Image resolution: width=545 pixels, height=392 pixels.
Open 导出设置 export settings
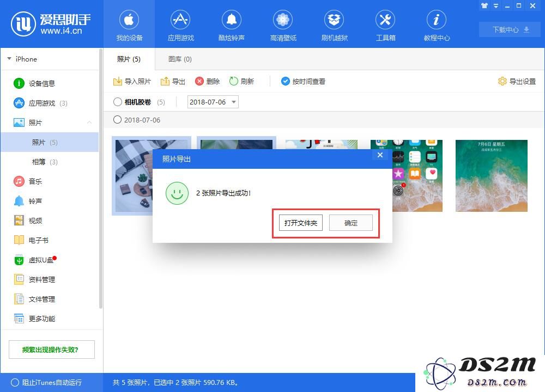pos(517,81)
